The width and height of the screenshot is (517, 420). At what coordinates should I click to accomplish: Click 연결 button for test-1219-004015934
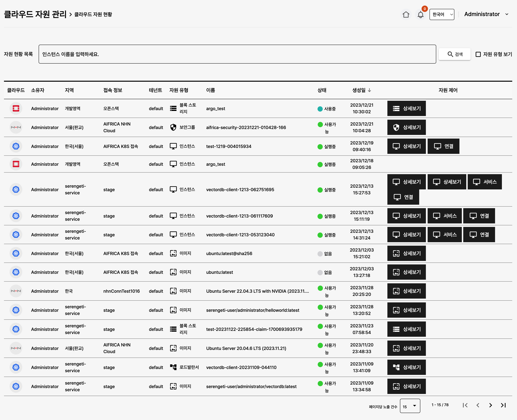click(x=443, y=146)
